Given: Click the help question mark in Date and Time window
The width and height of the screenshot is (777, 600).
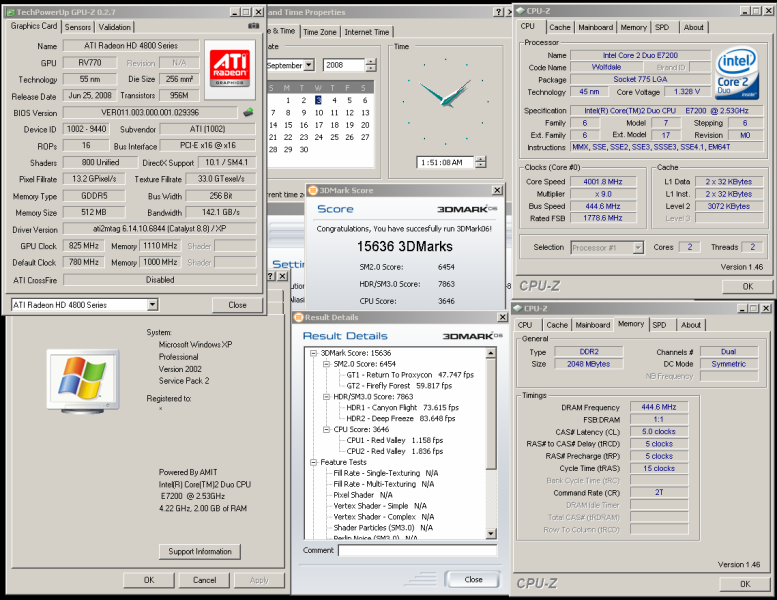Looking at the screenshot, I should (499, 12).
